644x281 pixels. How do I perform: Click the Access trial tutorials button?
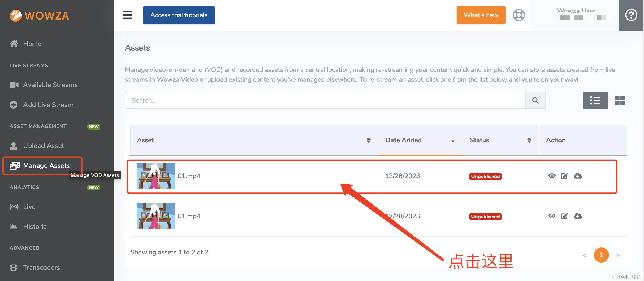coord(178,15)
